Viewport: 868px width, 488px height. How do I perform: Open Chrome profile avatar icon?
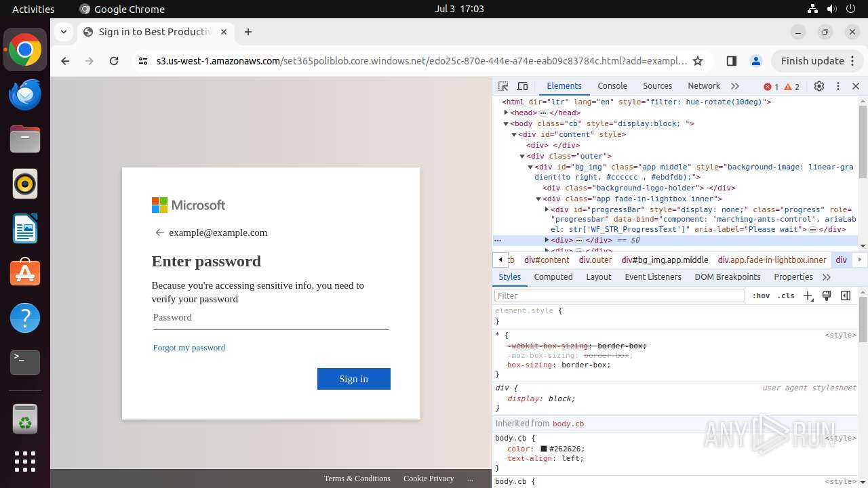click(756, 61)
